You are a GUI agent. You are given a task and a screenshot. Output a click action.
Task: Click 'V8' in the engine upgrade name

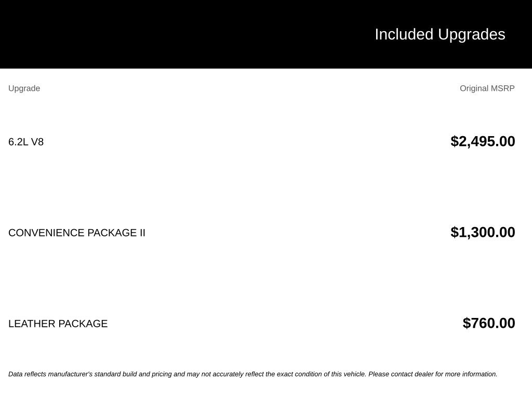point(37,142)
